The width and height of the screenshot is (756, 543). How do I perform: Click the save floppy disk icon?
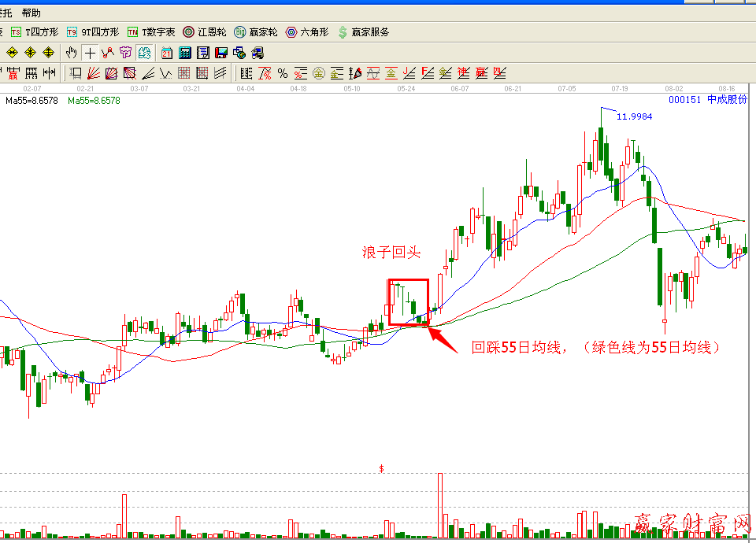(x=221, y=53)
